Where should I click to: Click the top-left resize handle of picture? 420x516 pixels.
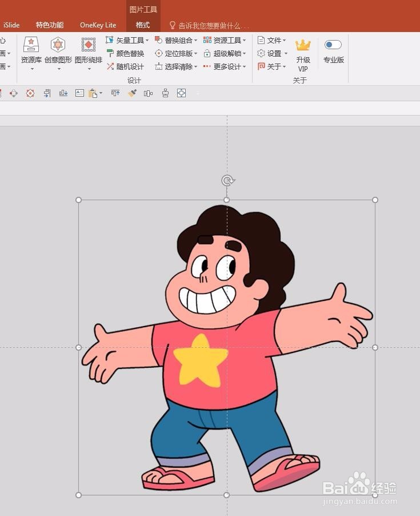point(78,200)
